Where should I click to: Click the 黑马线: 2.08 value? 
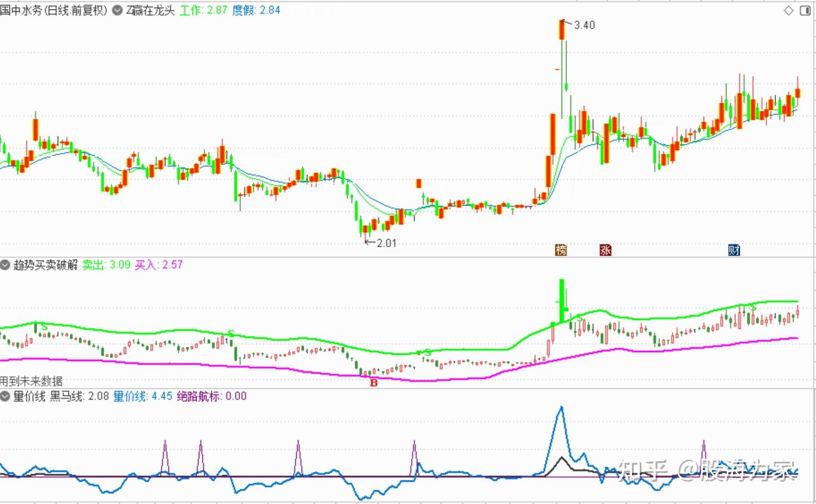pos(79,396)
